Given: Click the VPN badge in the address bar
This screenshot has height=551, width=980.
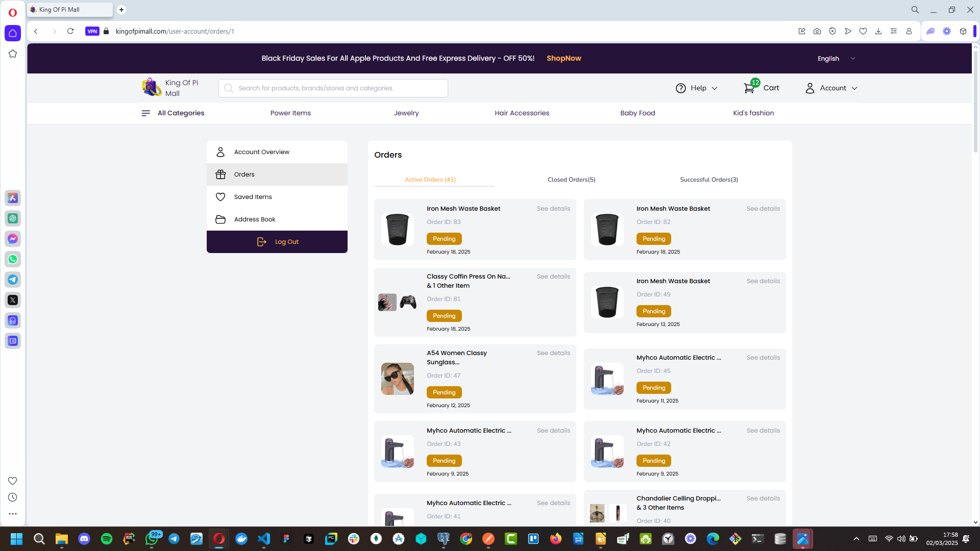Looking at the screenshot, I should (92, 31).
